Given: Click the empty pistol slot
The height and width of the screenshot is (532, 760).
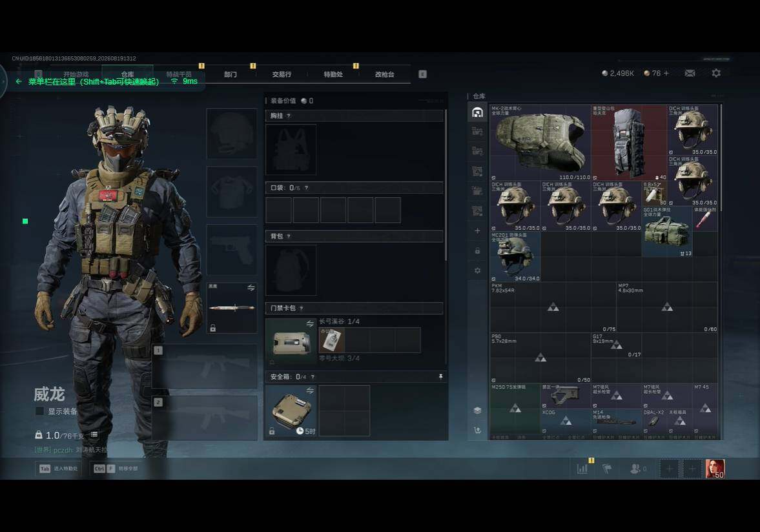Looking at the screenshot, I should 232,250.
